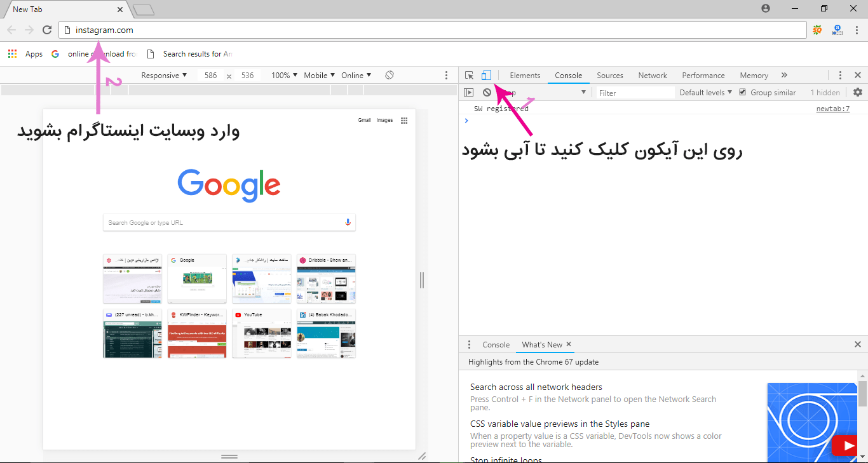The image size is (868, 463).
Task: Open the Babak Khodado LinkedIn thumbnail
Action: click(326, 333)
